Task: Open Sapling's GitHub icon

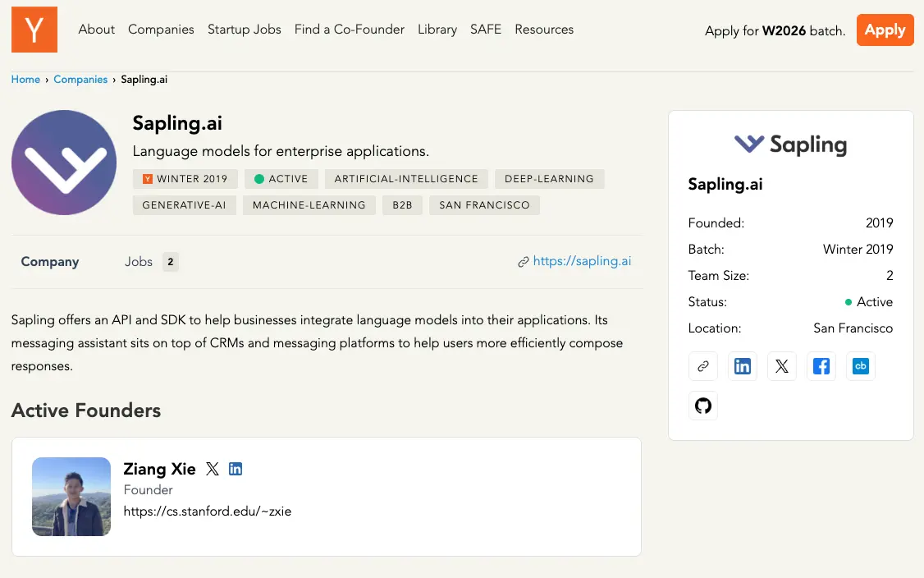Action: point(703,406)
